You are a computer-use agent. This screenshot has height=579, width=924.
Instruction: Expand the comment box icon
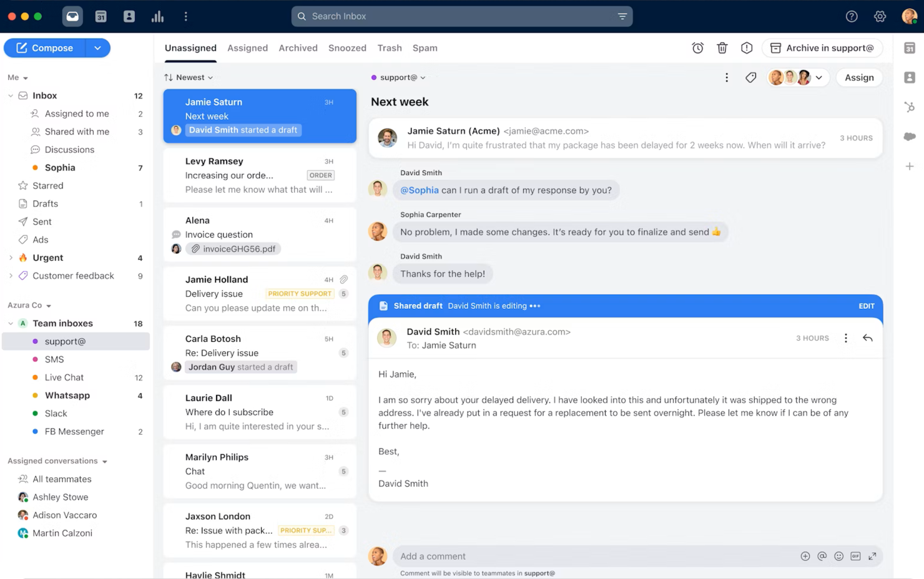point(872,556)
